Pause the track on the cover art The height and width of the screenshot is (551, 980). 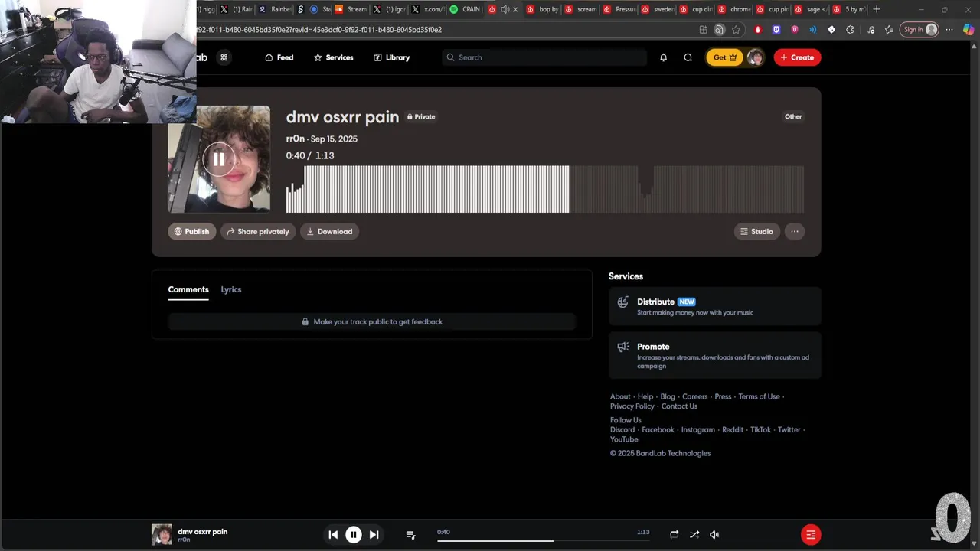(x=219, y=159)
